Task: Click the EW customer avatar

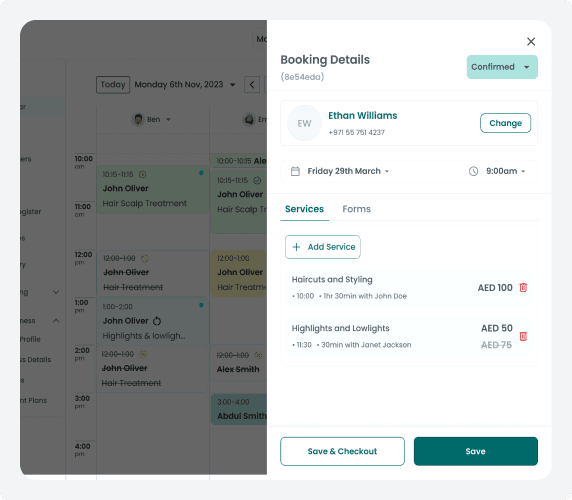Action: coord(304,123)
